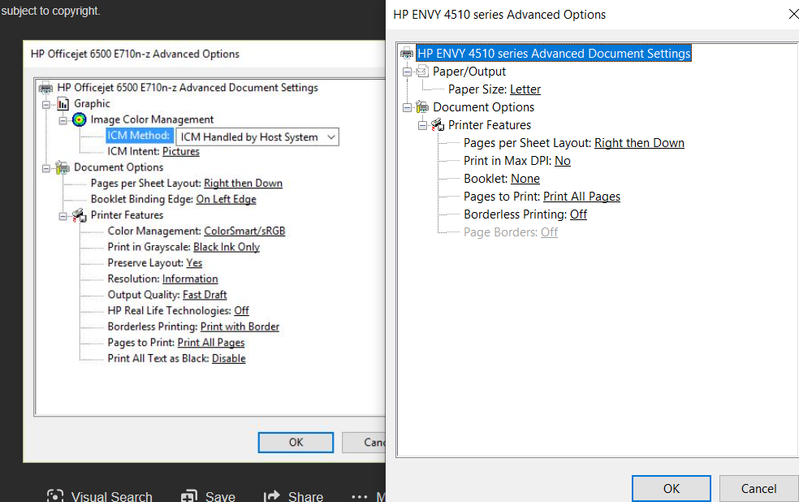Click the Print in Max DPI No value

pyautogui.click(x=562, y=161)
